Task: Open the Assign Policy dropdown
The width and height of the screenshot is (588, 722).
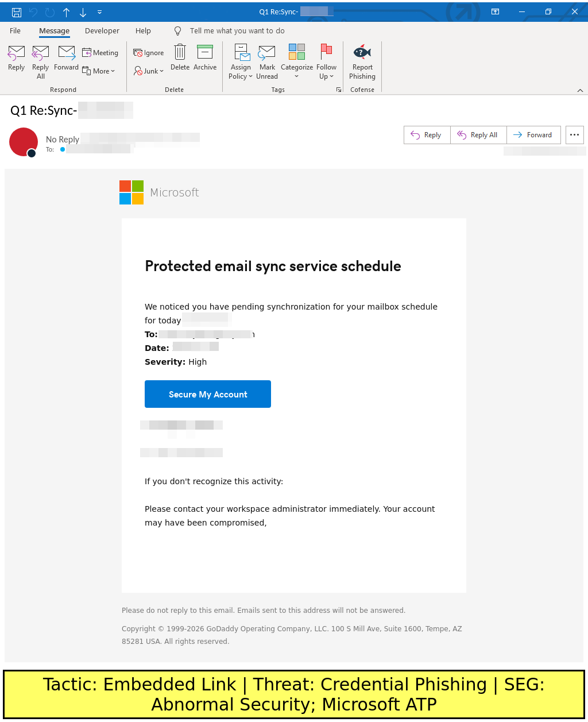Action: (241, 61)
